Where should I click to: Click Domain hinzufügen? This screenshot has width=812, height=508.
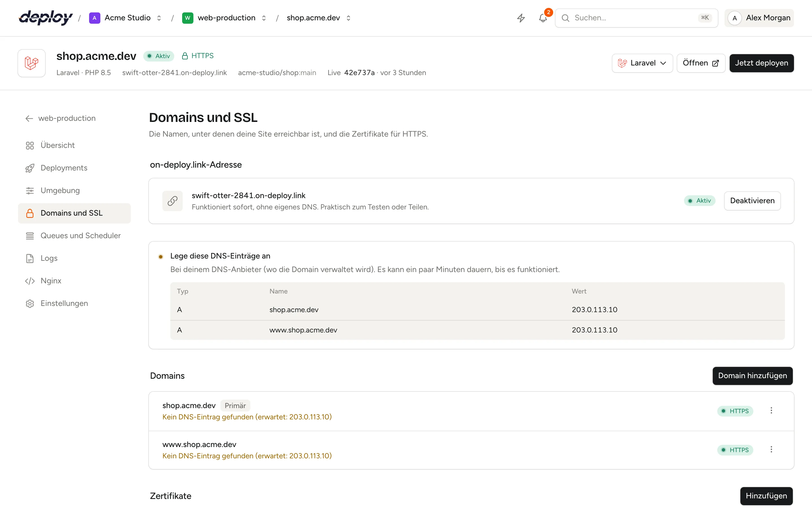[x=752, y=376]
